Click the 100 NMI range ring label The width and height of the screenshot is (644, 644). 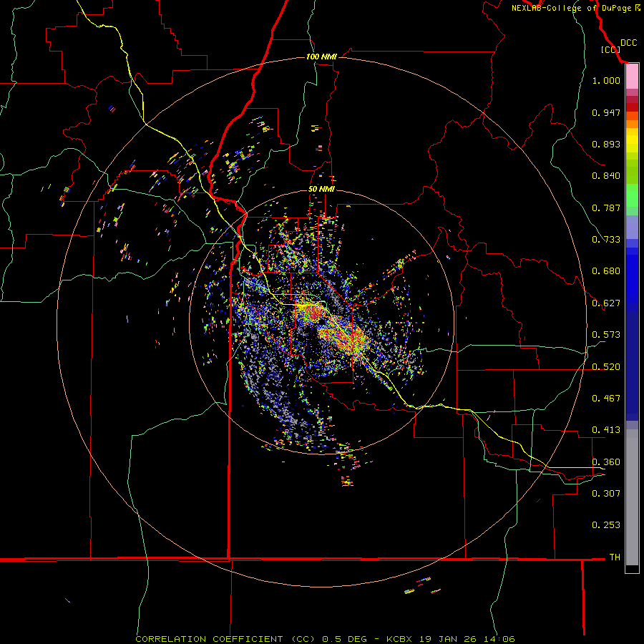coord(321,57)
